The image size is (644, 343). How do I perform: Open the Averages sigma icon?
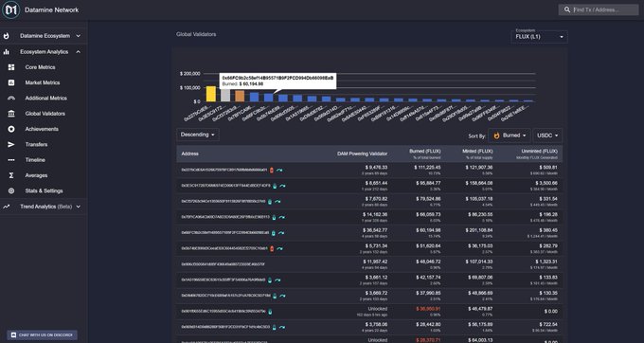point(11,175)
